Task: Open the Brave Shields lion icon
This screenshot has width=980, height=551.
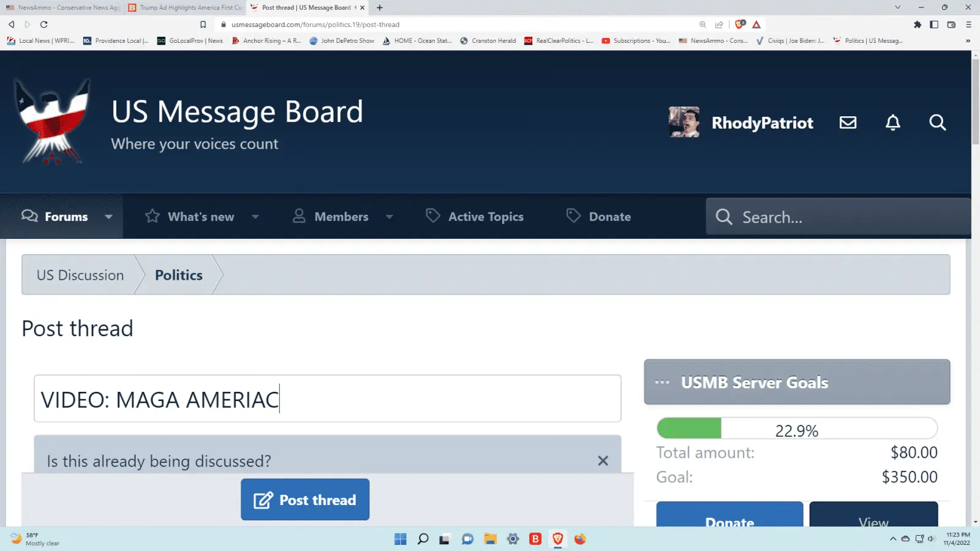Action: click(740, 24)
